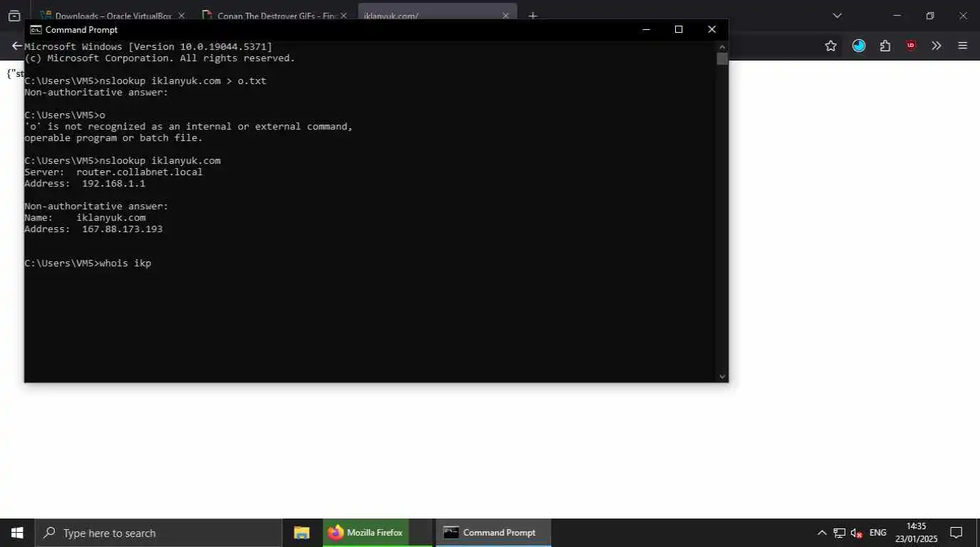980x547 pixels.
Task: Open the network icon in the system tray
Action: [840, 533]
